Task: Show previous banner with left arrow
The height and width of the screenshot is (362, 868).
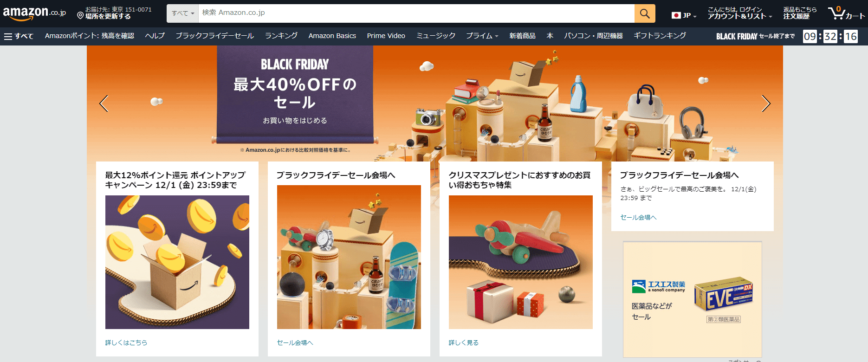Action: tap(104, 103)
